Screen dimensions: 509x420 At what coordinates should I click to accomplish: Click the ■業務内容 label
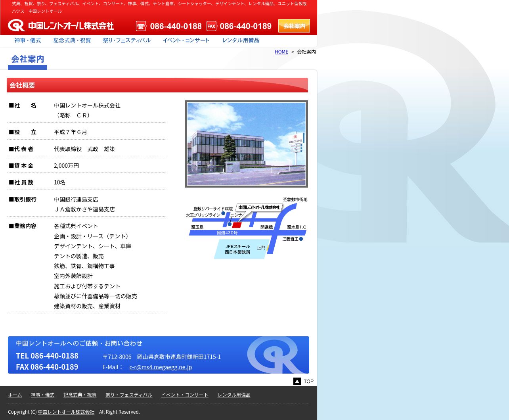pyautogui.click(x=23, y=226)
